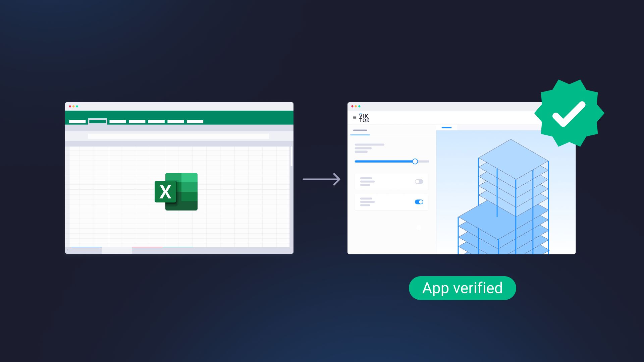
Task: Adjust the blue slider handle in VIKTOR
Action: coord(415,162)
